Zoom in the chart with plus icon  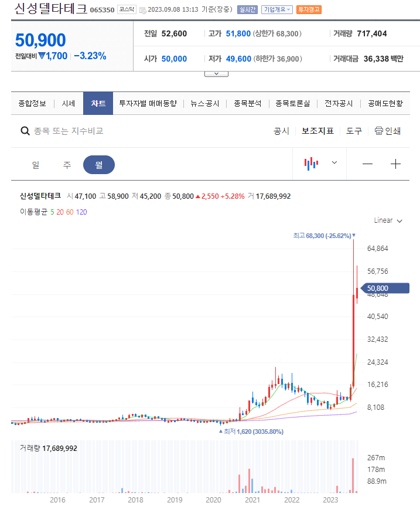pos(395,164)
